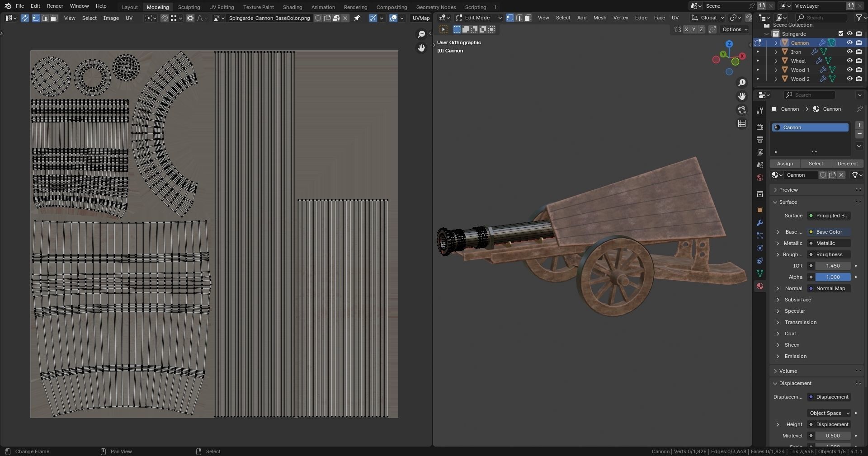Open Global transform orientation dropdown
Viewport: 868px width, 456px height.
708,18
